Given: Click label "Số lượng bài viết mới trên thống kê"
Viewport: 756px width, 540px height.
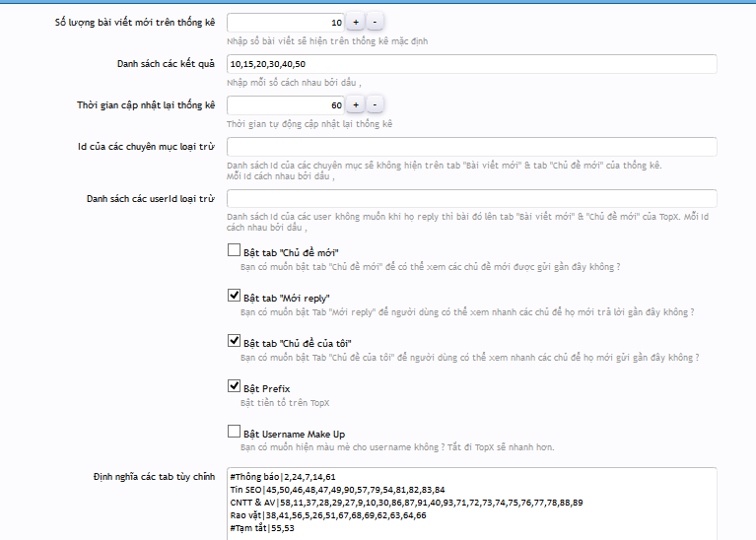Looking at the screenshot, I should (135, 23).
